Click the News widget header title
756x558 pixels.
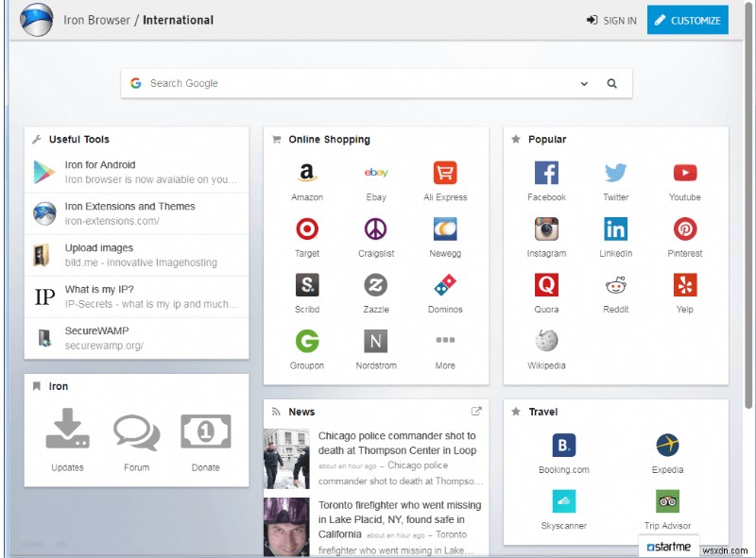coord(301,412)
